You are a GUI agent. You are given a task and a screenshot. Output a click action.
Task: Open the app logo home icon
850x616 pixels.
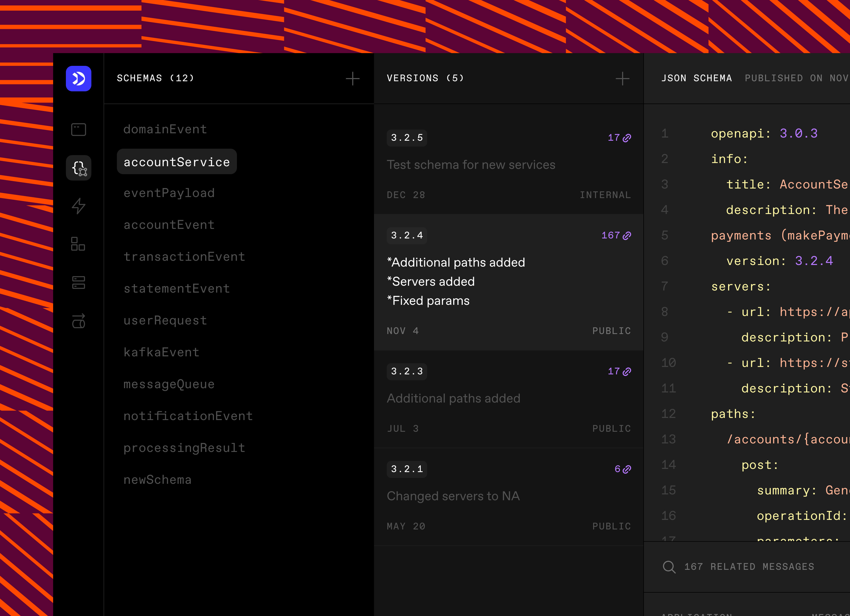pyautogui.click(x=78, y=78)
